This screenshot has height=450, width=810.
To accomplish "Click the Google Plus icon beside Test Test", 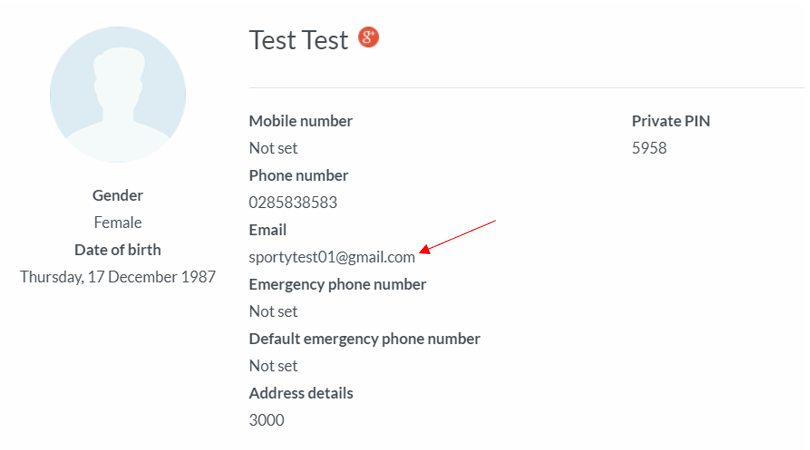I will (x=368, y=37).
